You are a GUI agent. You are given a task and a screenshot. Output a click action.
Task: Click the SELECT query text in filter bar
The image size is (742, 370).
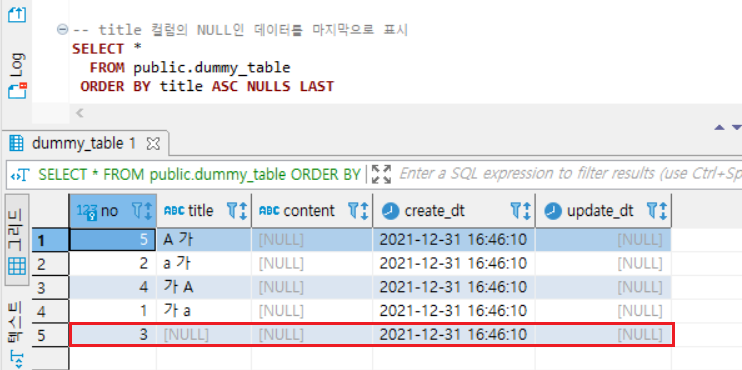click(199, 175)
